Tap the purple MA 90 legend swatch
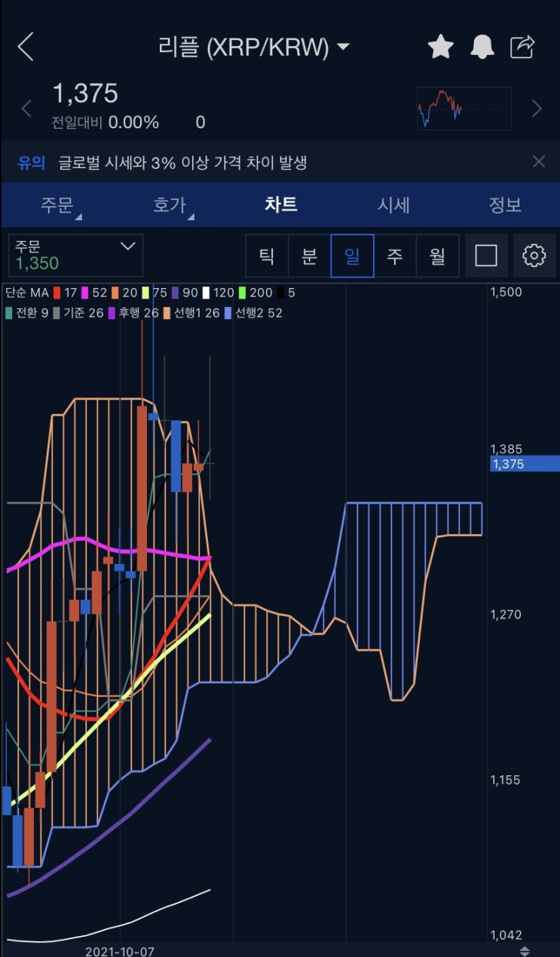 click(176, 292)
